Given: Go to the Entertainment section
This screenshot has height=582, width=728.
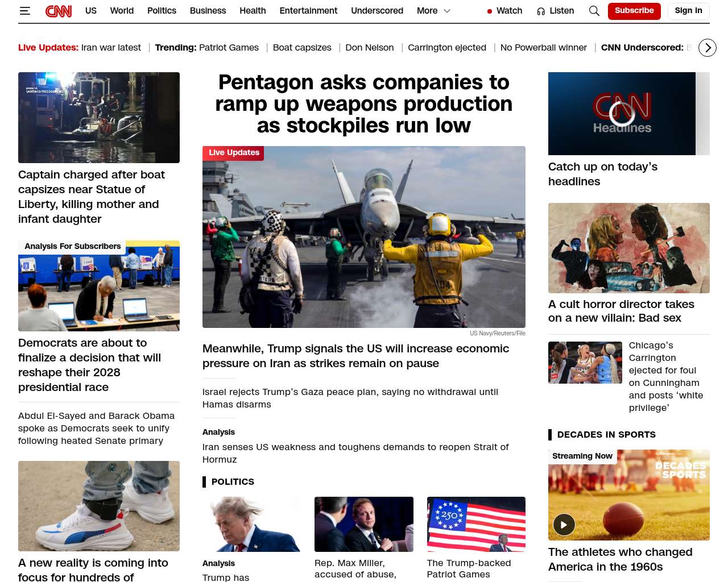Looking at the screenshot, I should point(308,11).
